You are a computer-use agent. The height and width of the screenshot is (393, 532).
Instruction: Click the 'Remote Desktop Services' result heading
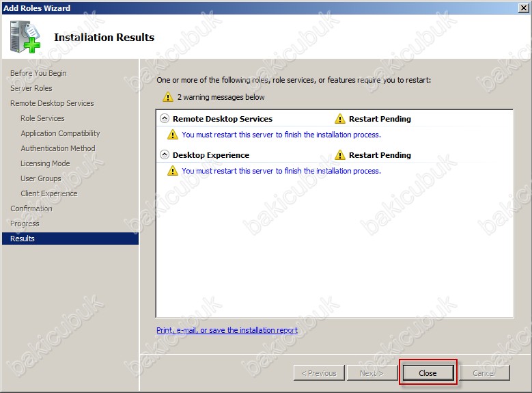pyautogui.click(x=223, y=119)
